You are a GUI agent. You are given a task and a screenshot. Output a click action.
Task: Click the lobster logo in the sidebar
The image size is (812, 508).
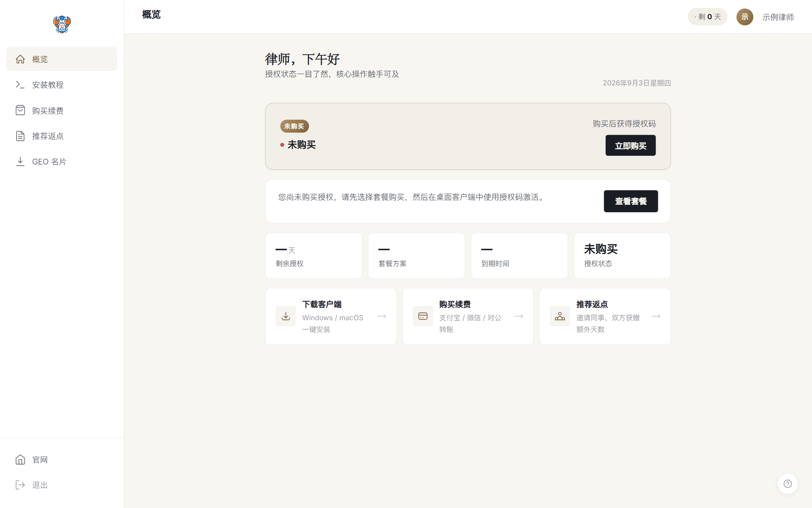tap(62, 24)
